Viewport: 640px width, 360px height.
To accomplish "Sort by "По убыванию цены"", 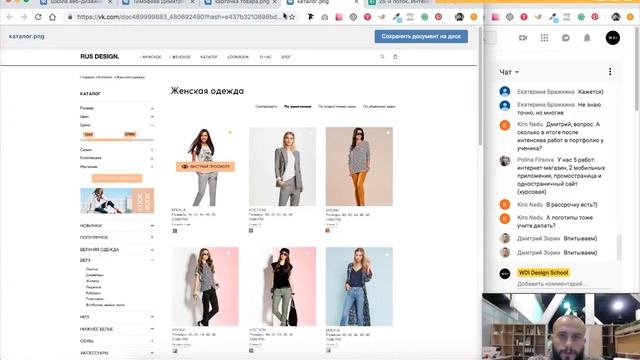I will [x=379, y=107].
